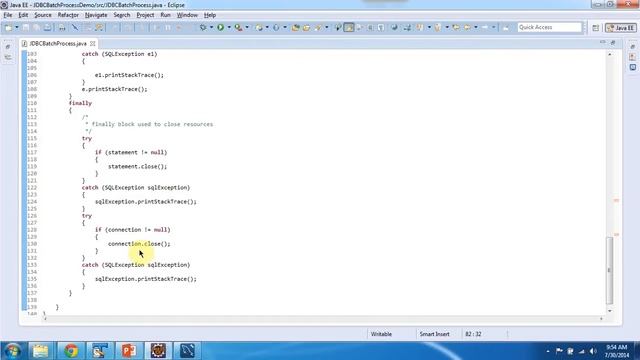Expand the Run dropdown arrow
The image size is (640, 360).
tap(229, 27)
